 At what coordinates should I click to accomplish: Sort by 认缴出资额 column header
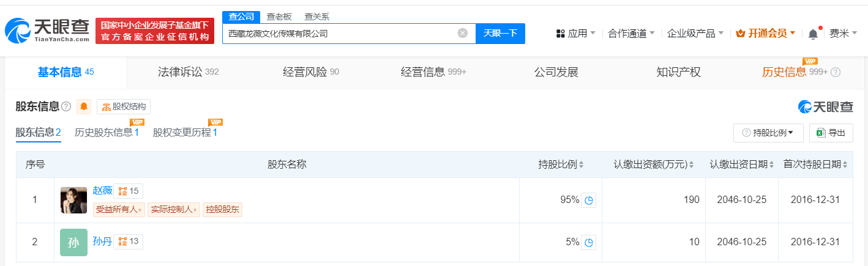tap(653, 164)
